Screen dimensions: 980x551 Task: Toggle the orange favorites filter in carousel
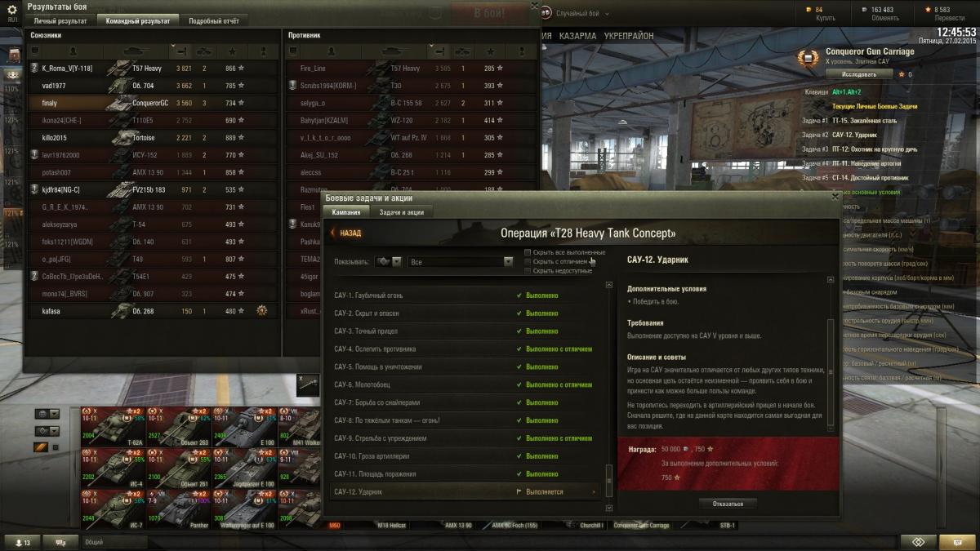(x=41, y=447)
